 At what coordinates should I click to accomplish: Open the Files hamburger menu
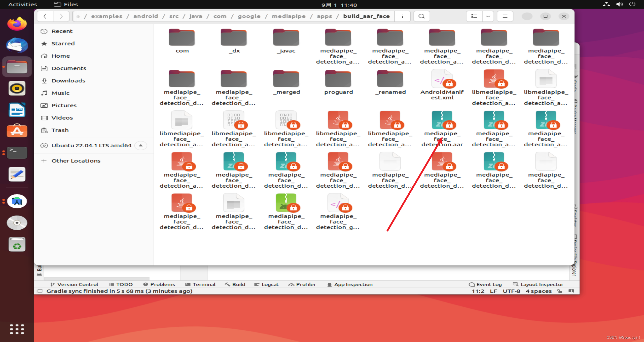tap(505, 16)
